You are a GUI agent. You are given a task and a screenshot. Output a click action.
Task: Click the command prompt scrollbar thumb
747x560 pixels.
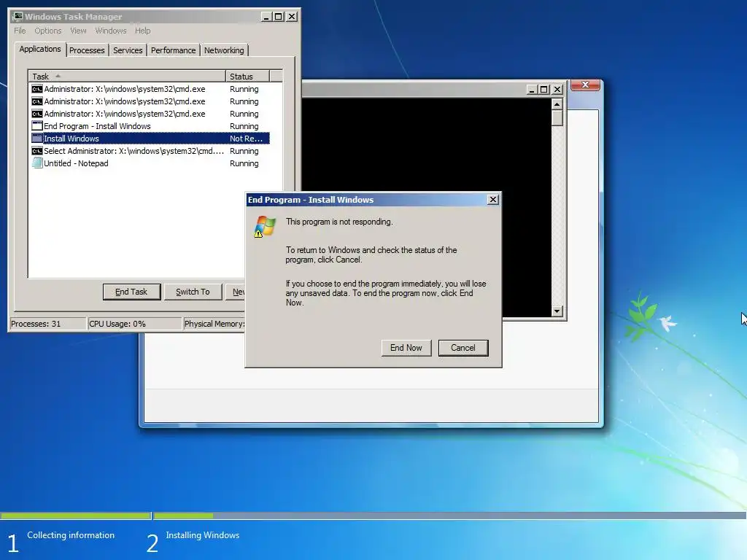point(557,117)
